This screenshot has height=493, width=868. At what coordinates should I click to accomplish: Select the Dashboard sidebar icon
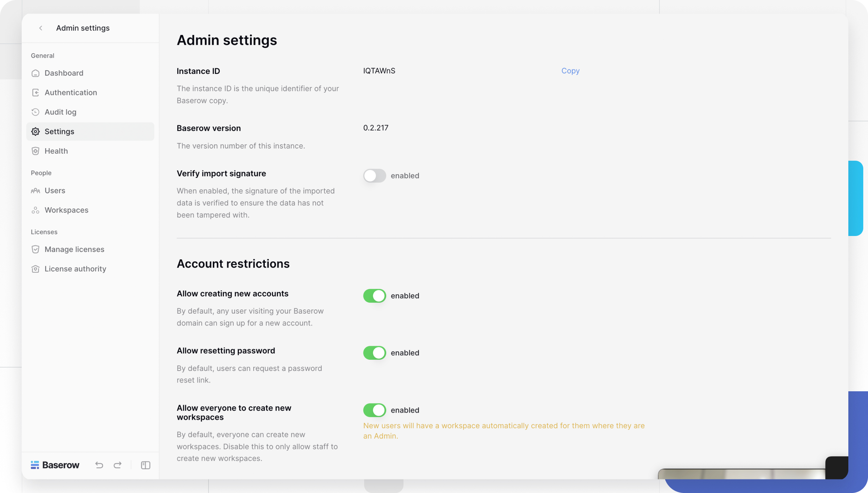pyautogui.click(x=36, y=73)
